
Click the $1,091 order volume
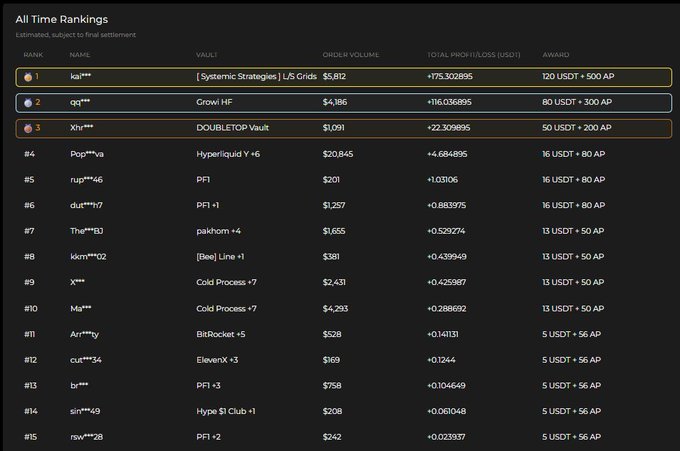click(x=333, y=127)
